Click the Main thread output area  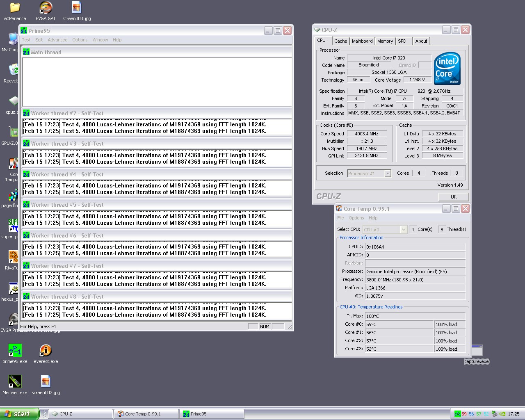pyautogui.click(x=157, y=82)
